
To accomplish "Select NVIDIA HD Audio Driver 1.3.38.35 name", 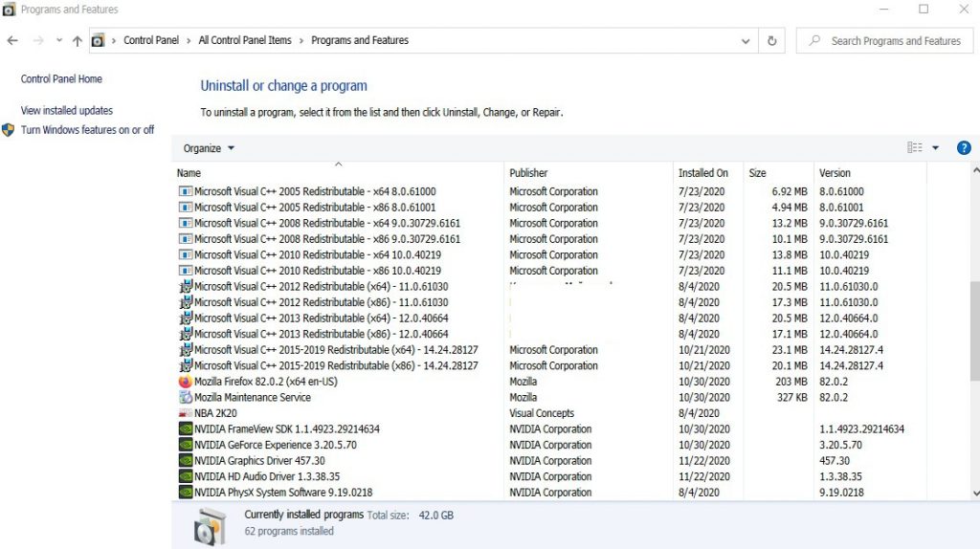I will click(x=267, y=476).
